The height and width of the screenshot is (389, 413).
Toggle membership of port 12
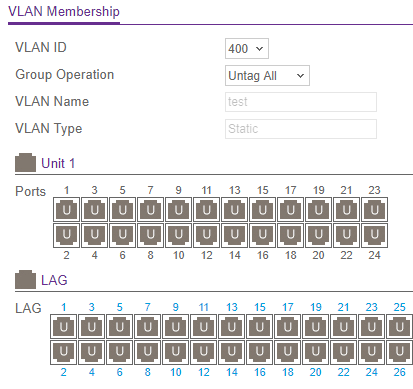(206, 235)
